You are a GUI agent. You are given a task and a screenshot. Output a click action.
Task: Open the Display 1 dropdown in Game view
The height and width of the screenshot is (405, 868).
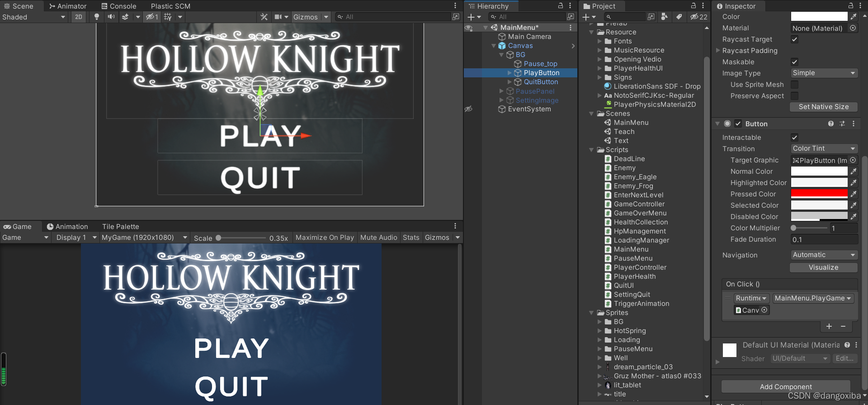(x=75, y=238)
